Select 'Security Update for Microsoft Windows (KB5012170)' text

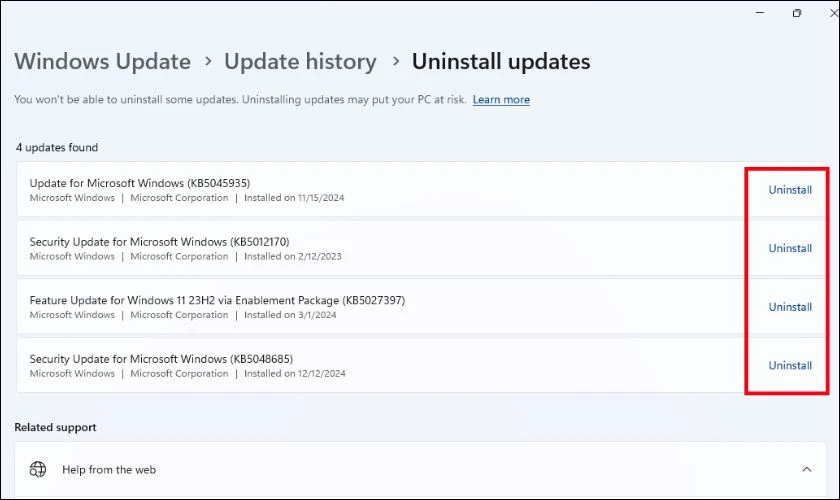(x=159, y=242)
